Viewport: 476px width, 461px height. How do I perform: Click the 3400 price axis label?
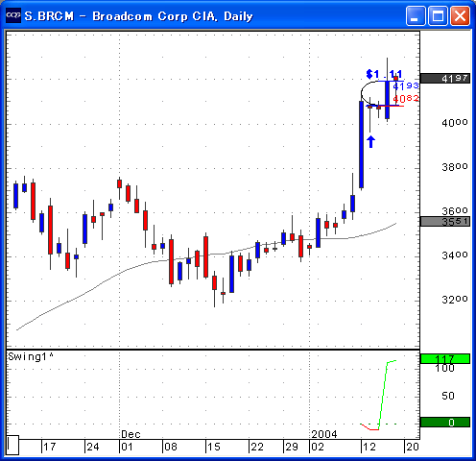click(x=455, y=255)
